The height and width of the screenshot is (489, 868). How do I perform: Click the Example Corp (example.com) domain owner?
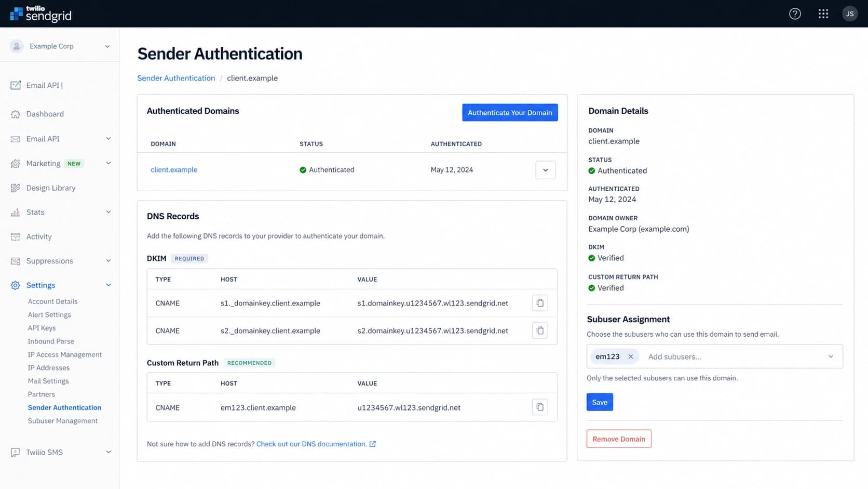pos(639,229)
